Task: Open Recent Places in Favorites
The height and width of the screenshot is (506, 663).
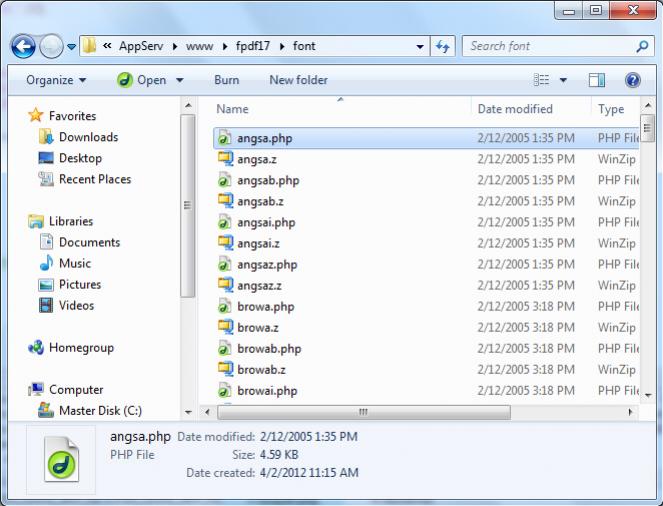Action: tap(95, 179)
